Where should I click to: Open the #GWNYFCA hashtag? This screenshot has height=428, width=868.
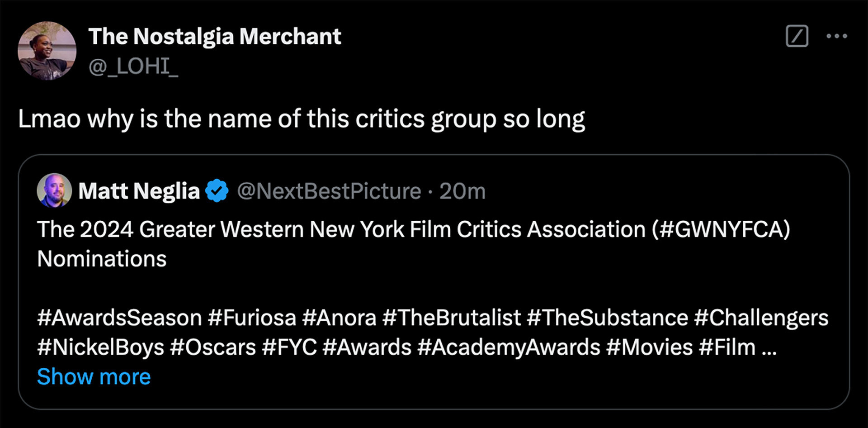tap(721, 229)
